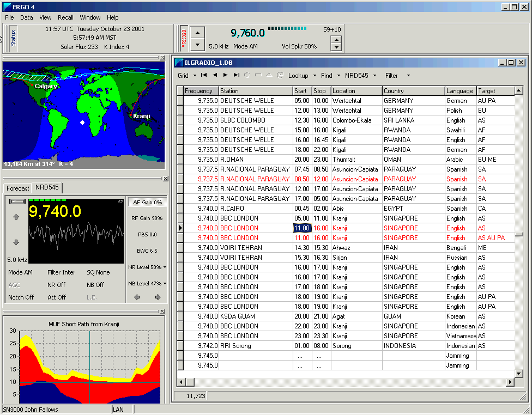Screen dimensions: 532x415
Task: Go to previous record arrow
Action: (215, 75)
